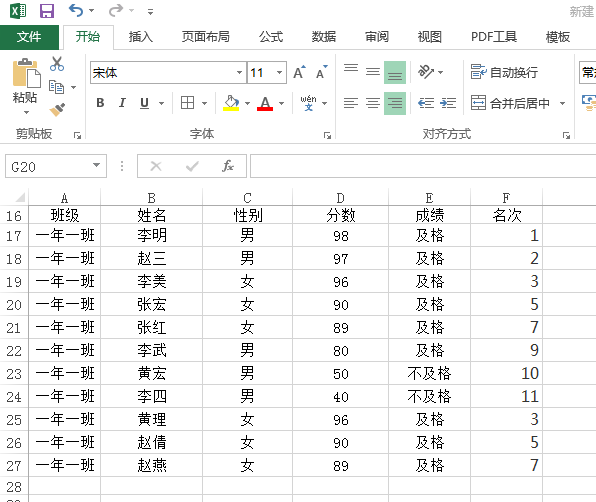Switch to the 数据 tab
This screenshot has height=502, width=596.
click(x=324, y=37)
